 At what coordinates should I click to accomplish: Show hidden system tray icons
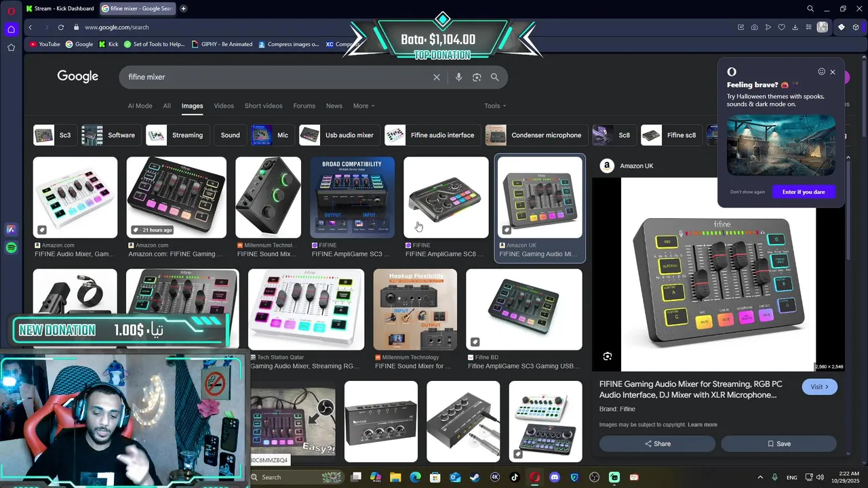(759, 477)
